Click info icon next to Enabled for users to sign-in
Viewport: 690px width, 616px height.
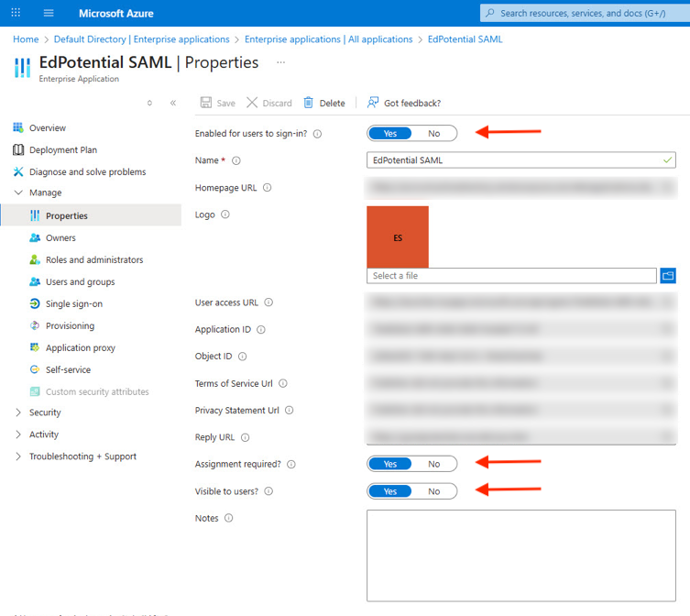point(317,134)
